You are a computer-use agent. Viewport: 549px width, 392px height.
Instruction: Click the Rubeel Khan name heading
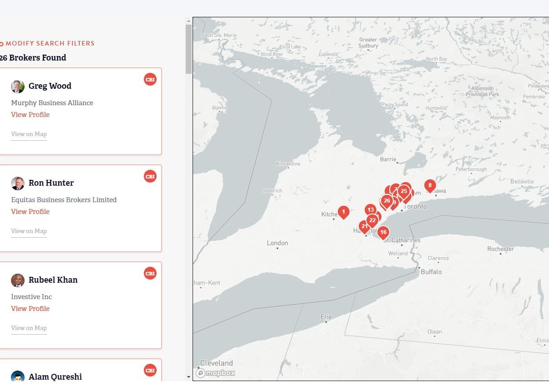tap(53, 280)
